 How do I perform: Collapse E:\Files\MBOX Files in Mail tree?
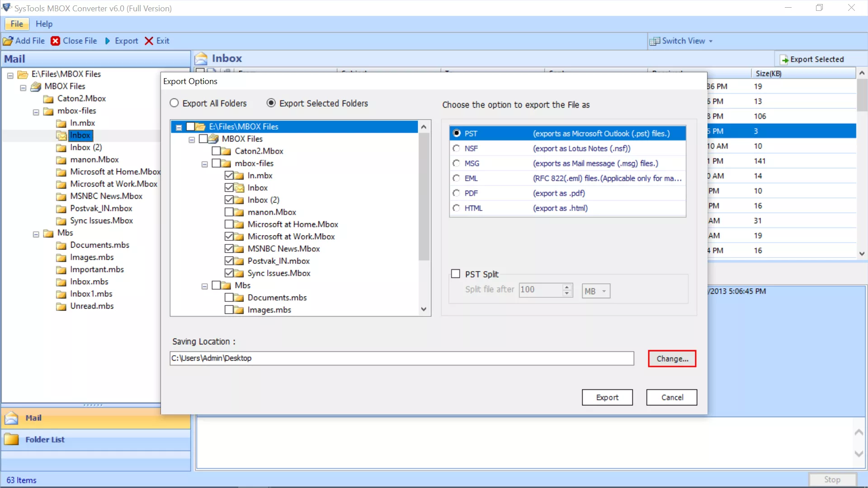tap(10, 75)
